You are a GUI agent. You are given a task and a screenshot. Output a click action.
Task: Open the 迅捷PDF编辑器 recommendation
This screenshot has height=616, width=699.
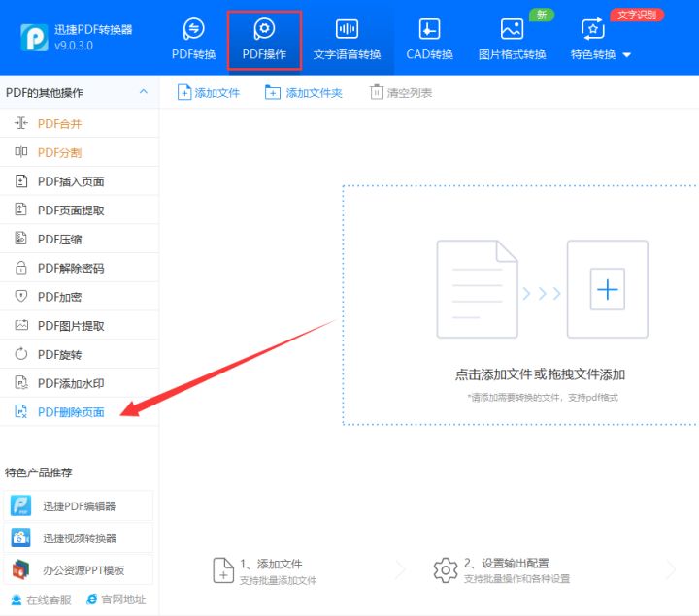tap(79, 505)
